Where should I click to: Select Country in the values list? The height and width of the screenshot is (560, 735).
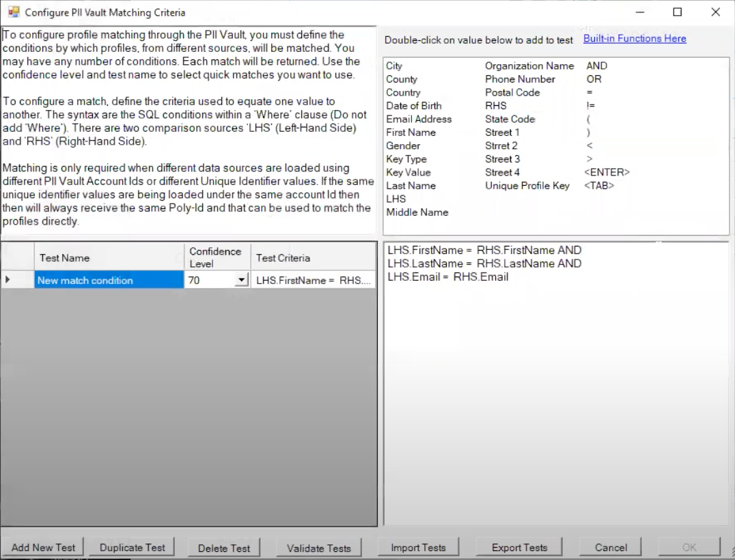click(x=403, y=92)
